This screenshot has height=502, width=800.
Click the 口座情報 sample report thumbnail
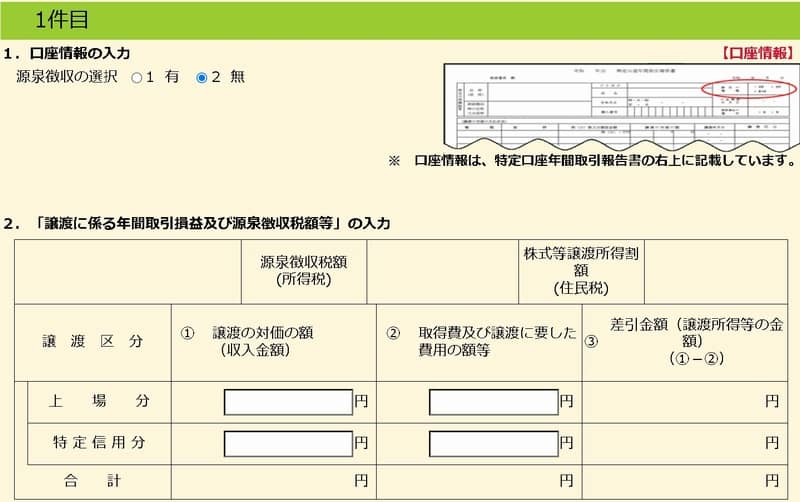click(620, 106)
